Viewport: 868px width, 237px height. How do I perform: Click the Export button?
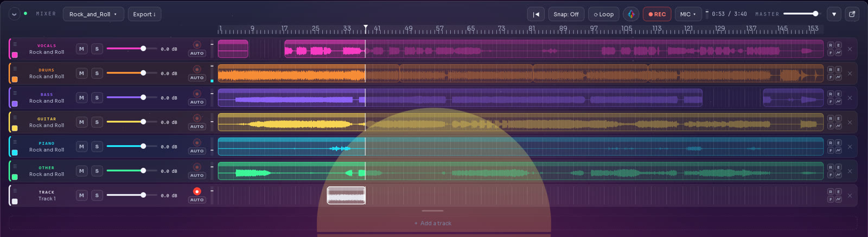pyautogui.click(x=144, y=14)
